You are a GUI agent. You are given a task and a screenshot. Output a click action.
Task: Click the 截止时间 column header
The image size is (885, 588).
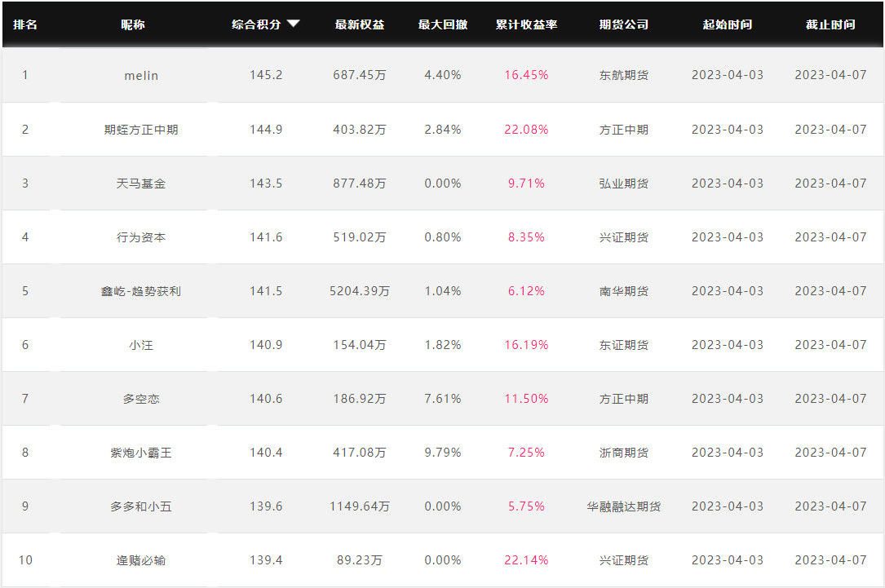[x=830, y=24]
